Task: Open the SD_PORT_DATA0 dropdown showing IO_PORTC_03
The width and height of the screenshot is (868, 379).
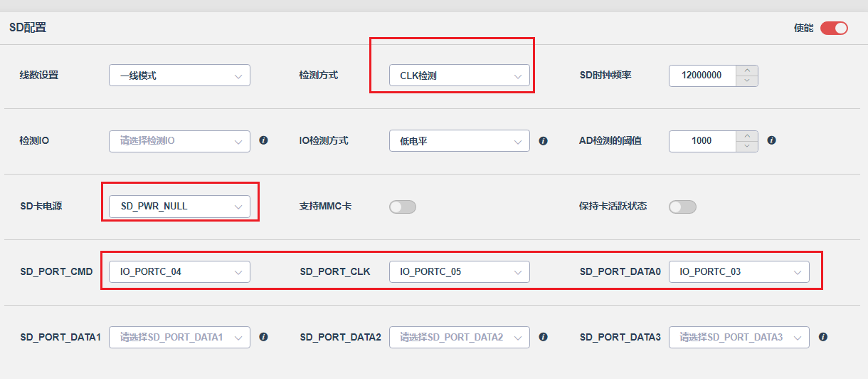Action: pos(739,271)
